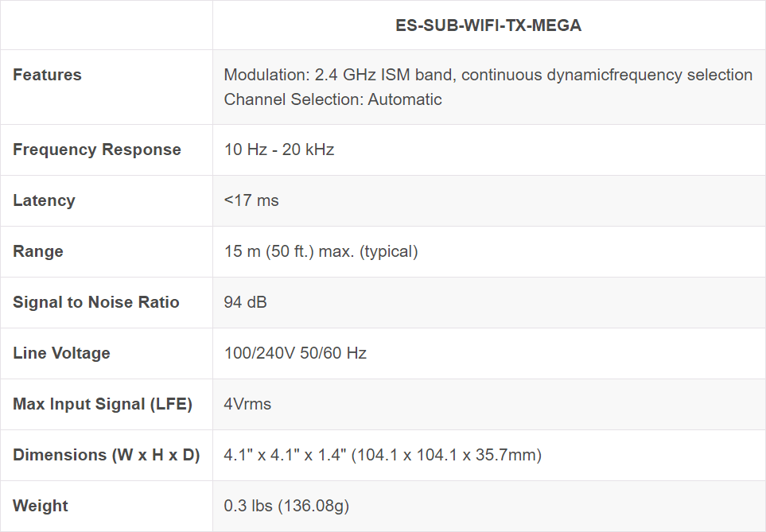The height and width of the screenshot is (532, 766).
Task: Click the Range row label
Action: 38,251
